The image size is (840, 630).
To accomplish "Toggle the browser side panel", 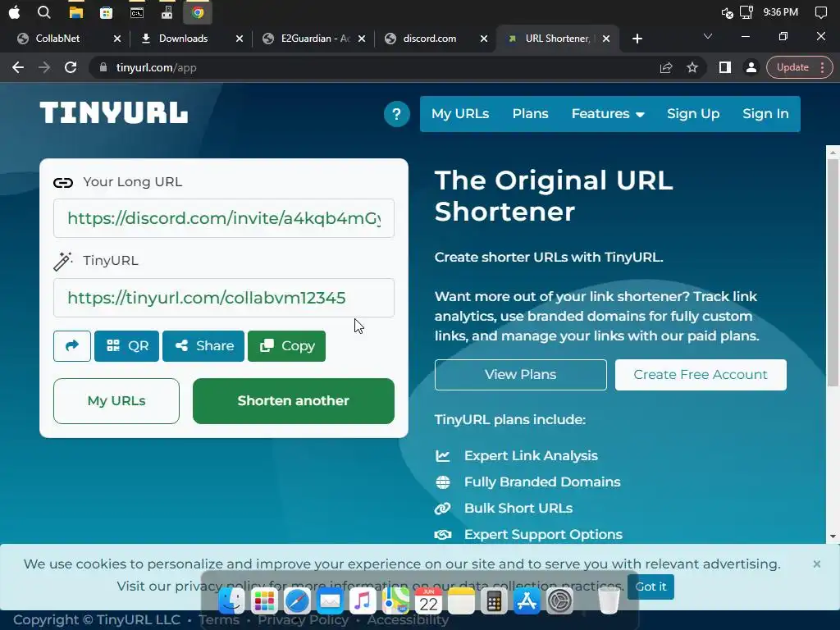I will pos(725,67).
